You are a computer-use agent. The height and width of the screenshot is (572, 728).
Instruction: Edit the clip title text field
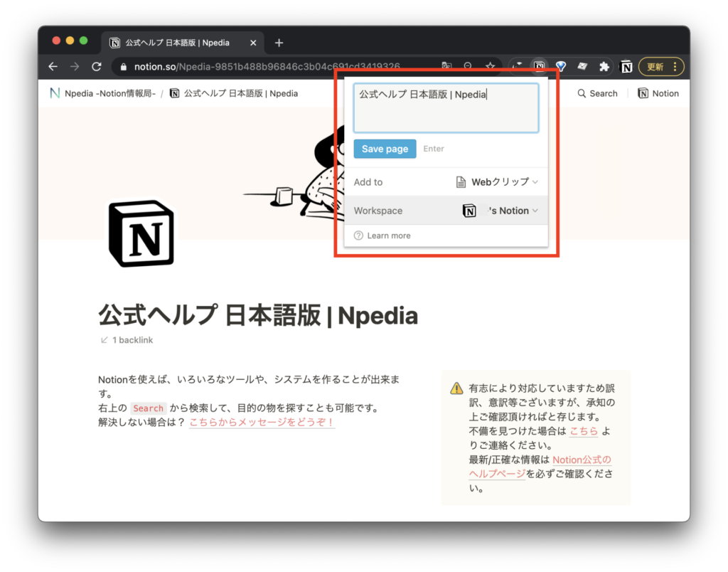click(x=446, y=108)
